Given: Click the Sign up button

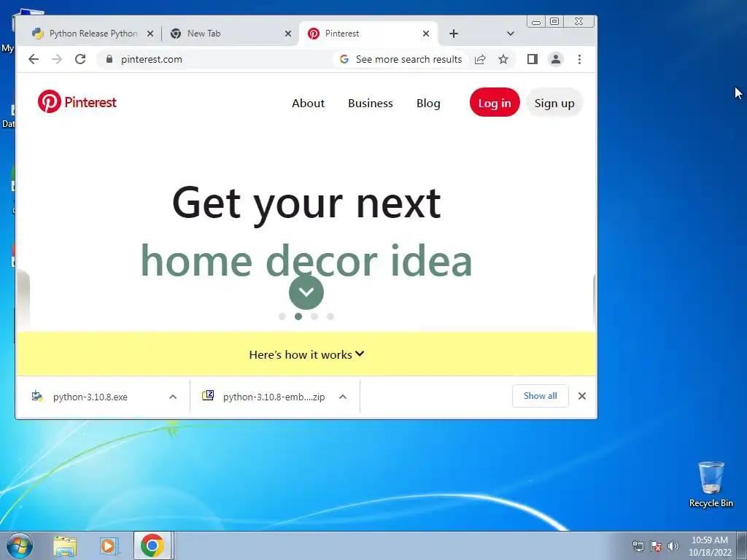Looking at the screenshot, I should [x=554, y=102].
